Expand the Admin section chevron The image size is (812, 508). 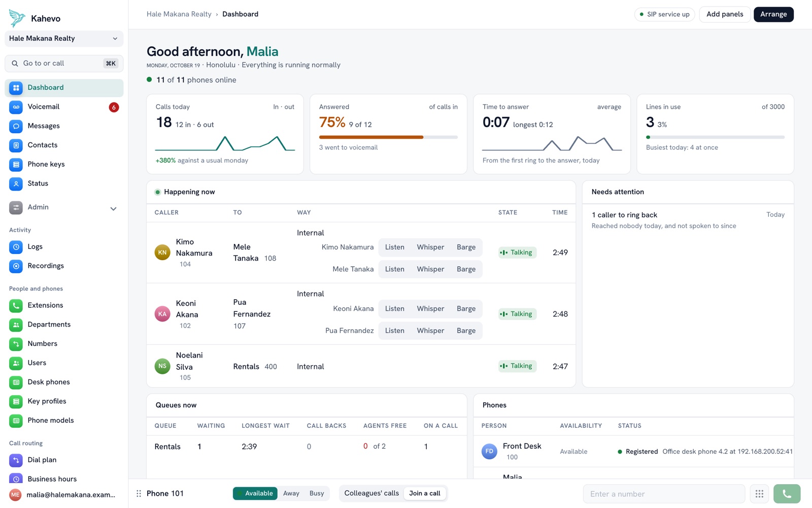113,208
